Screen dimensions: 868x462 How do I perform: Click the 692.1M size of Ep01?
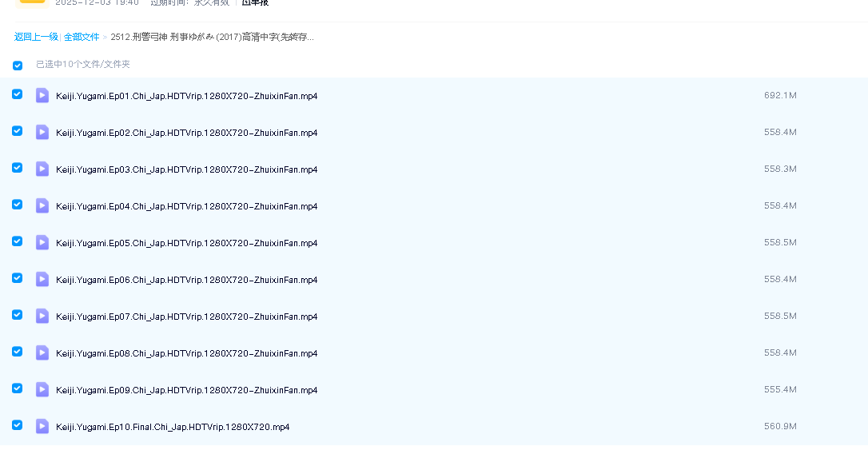(x=779, y=96)
